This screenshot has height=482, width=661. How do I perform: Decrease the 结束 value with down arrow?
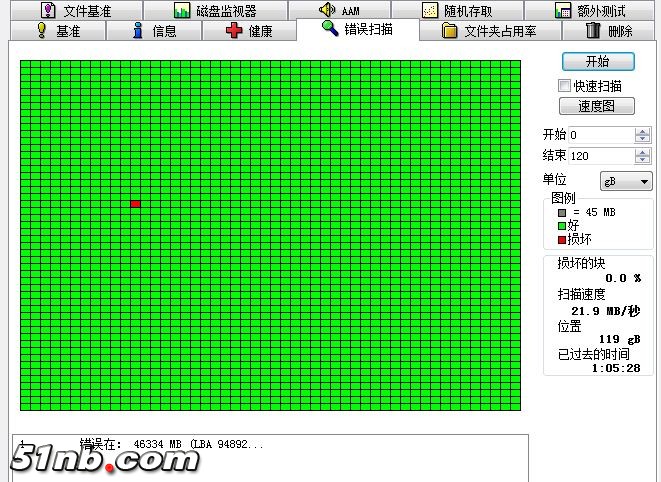tap(642, 160)
